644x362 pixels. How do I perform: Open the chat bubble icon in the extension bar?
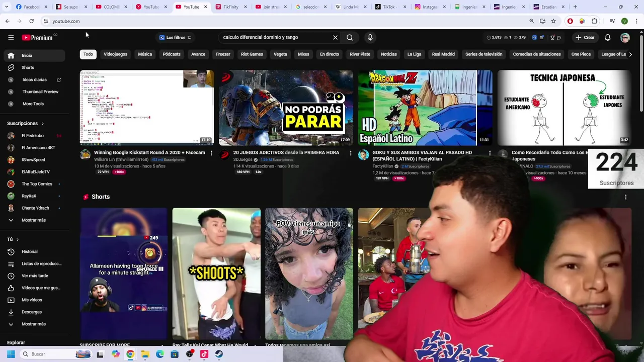click(x=559, y=37)
